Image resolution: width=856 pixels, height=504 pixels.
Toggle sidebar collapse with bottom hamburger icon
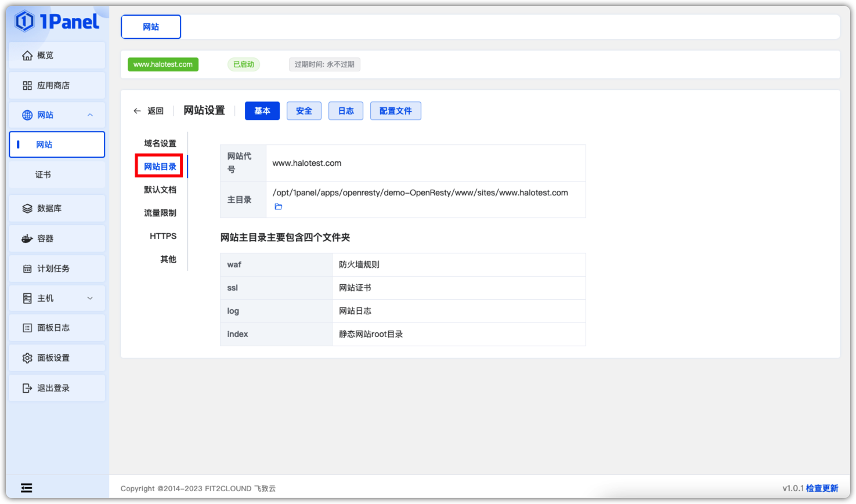(27, 488)
